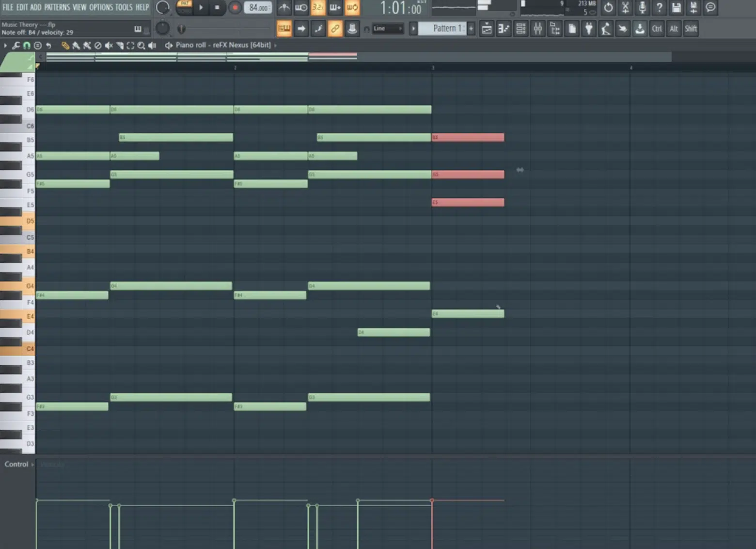Click the Stop button in transport
The image size is (756, 549).
pyautogui.click(x=217, y=7)
